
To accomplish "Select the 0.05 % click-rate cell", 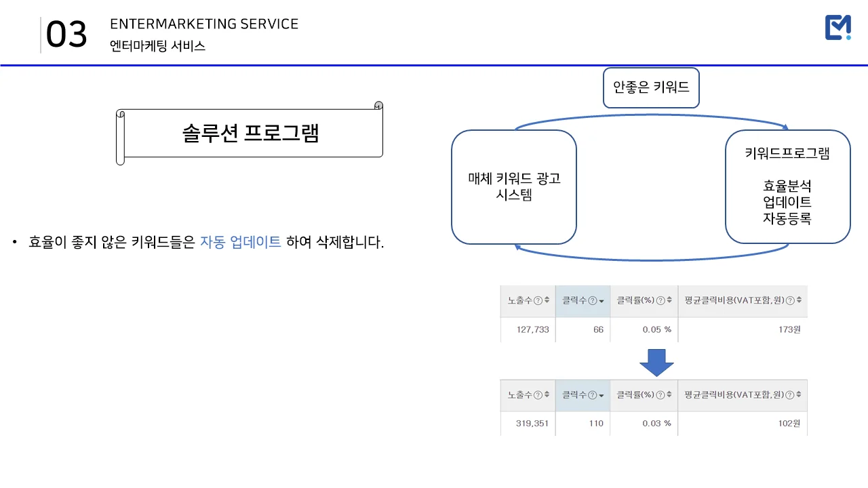I will (644, 330).
